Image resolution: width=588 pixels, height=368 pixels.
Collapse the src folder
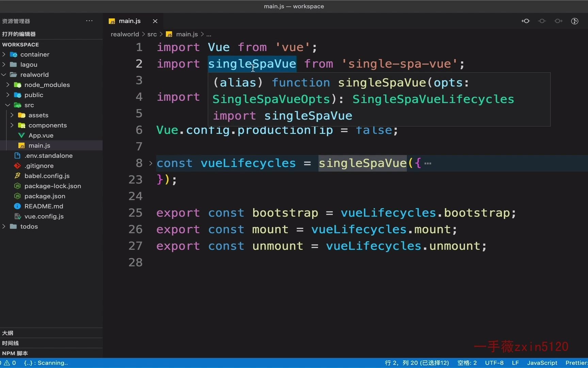coord(8,105)
